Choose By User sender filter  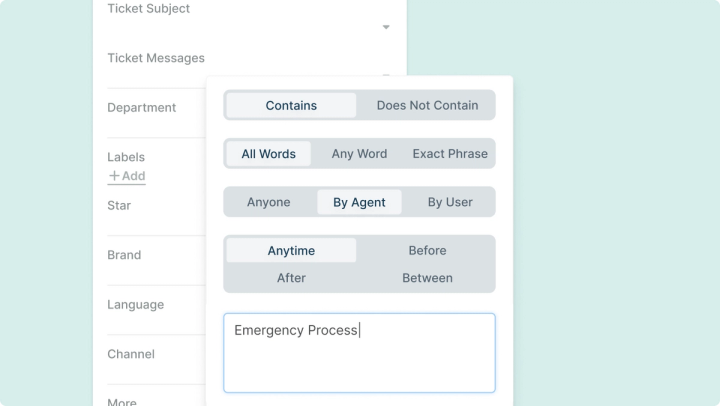pyautogui.click(x=450, y=202)
